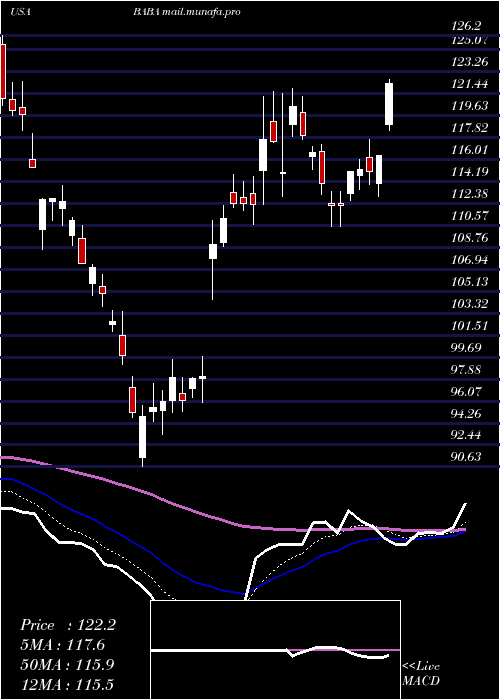Select the 108.76 price axis label
500x700 pixels.
pyautogui.click(x=469, y=238)
